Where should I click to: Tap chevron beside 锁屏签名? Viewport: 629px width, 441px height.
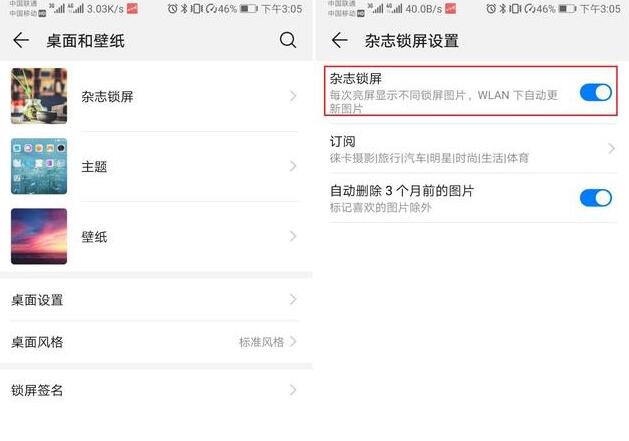[293, 390]
